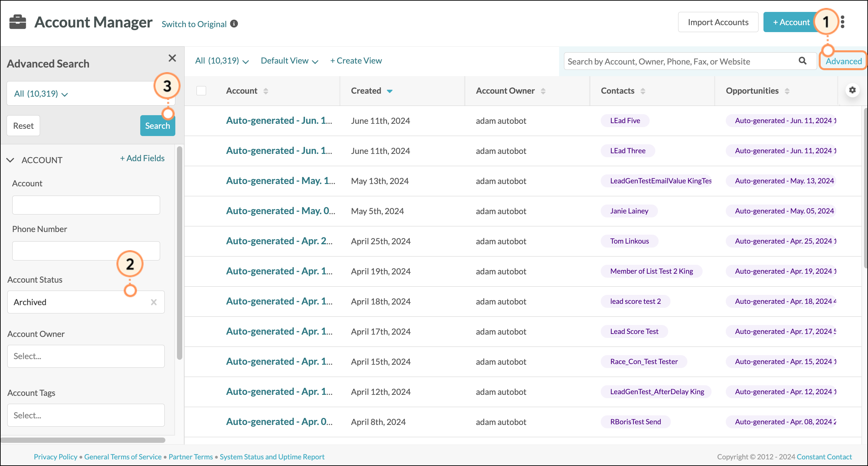The width and height of the screenshot is (868, 466).
Task: Toggle the select-all accounts checkbox
Action: [x=201, y=91]
